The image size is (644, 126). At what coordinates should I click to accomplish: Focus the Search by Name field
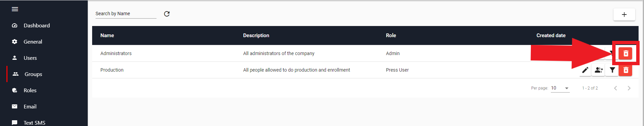pos(126,14)
